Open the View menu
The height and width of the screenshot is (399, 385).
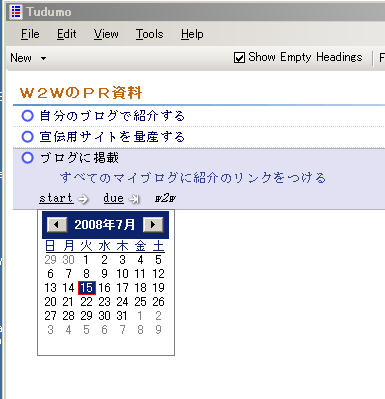(x=106, y=34)
